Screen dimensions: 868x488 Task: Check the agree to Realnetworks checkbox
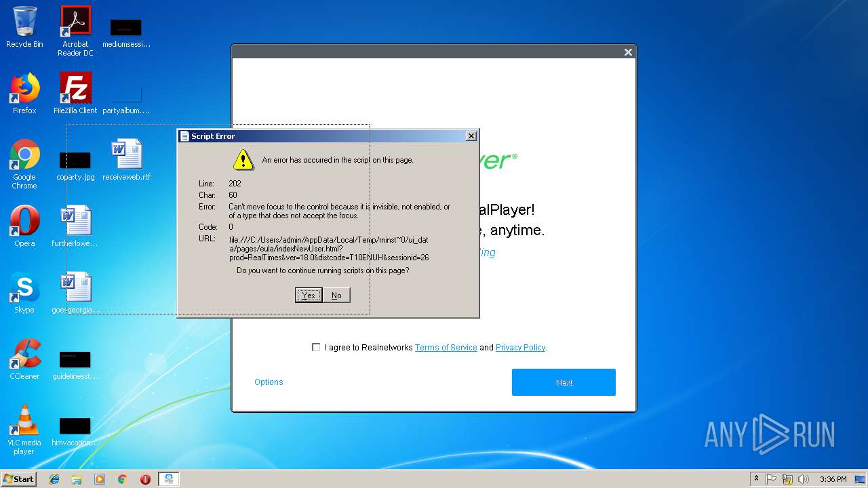click(316, 347)
